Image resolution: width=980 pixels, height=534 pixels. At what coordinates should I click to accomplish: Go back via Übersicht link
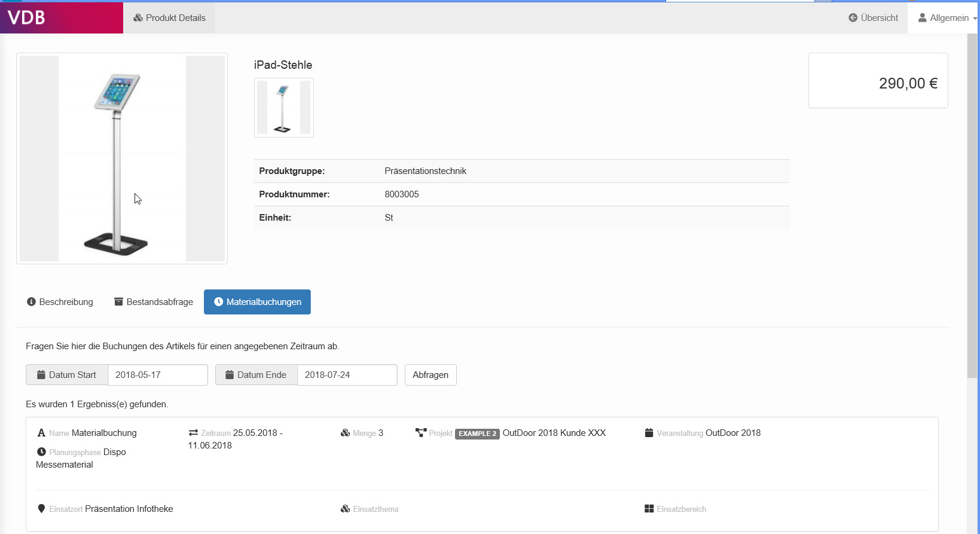873,18
